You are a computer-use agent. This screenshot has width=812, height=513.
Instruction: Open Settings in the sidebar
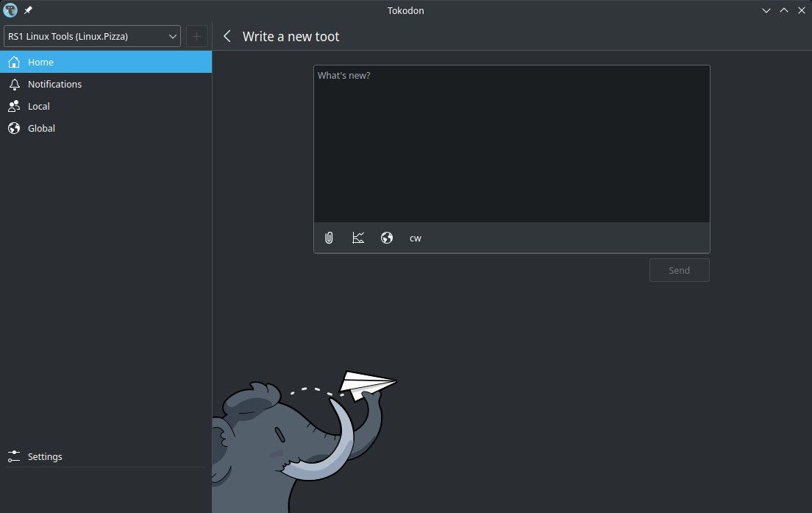pyautogui.click(x=106, y=456)
